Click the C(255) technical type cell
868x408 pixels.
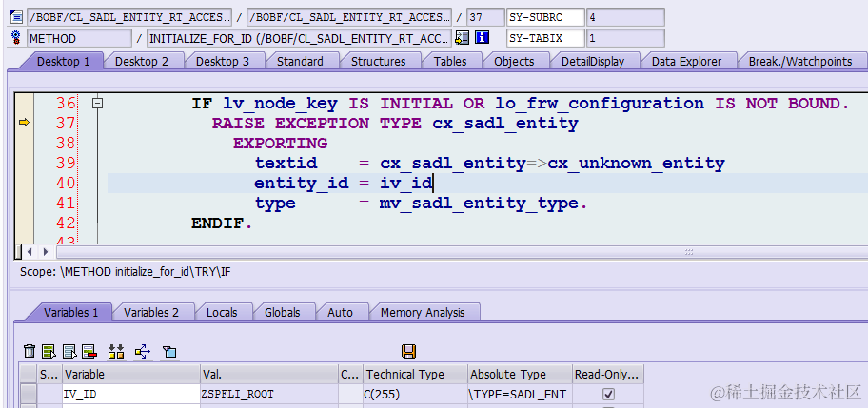coord(415,394)
